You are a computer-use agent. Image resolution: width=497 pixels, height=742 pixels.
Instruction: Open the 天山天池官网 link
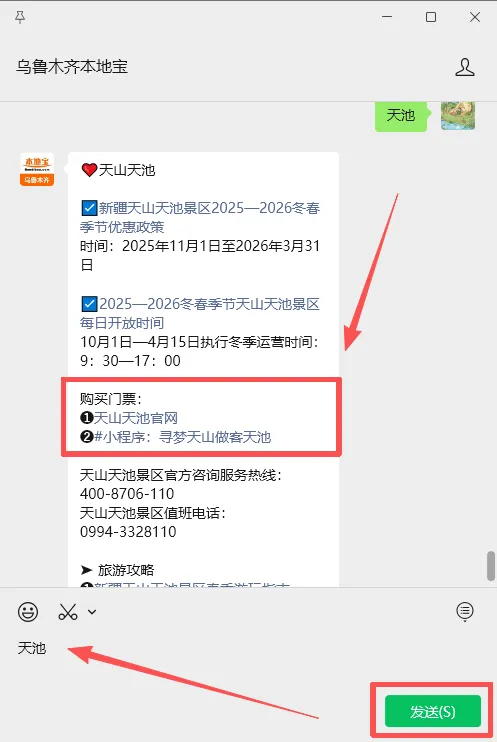click(x=136, y=418)
